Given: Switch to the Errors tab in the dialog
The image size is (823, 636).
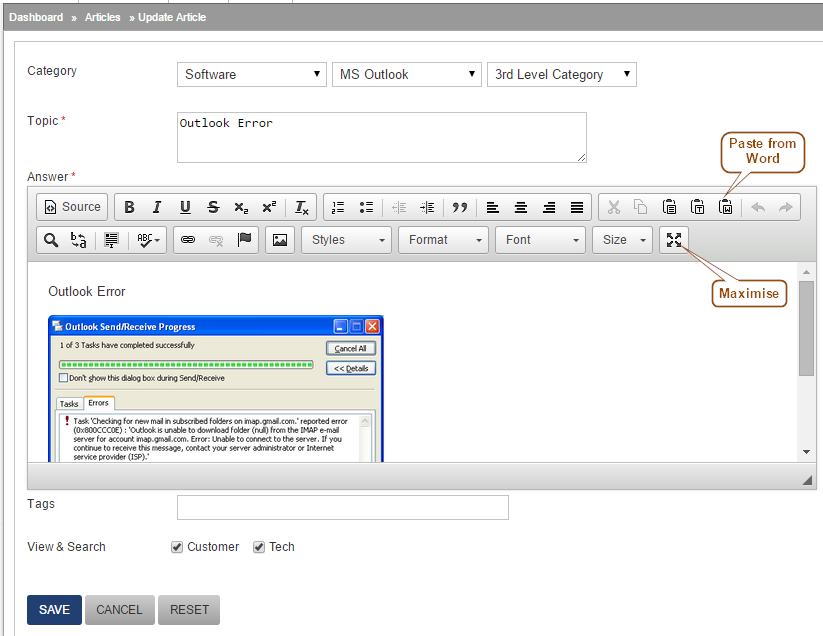Looking at the screenshot, I should point(99,402).
